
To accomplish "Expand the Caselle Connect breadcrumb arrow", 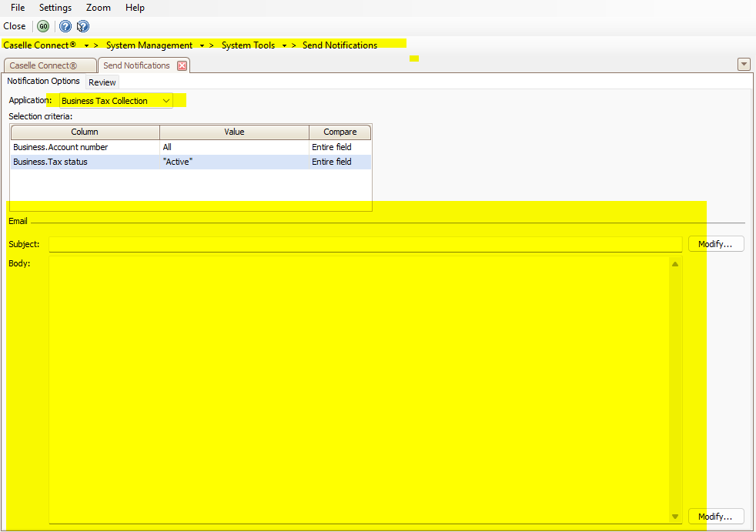I will [x=86, y=45].
